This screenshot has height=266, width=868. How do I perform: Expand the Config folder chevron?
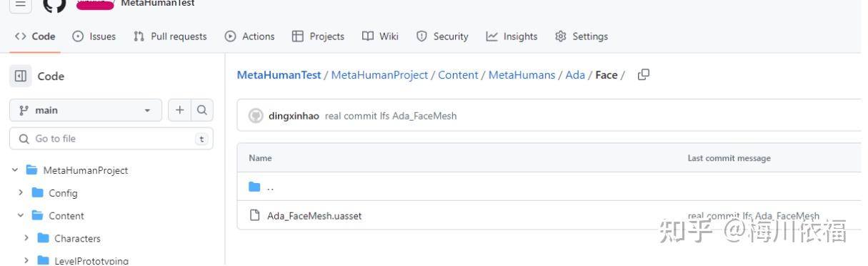click(x=21, y=193)
